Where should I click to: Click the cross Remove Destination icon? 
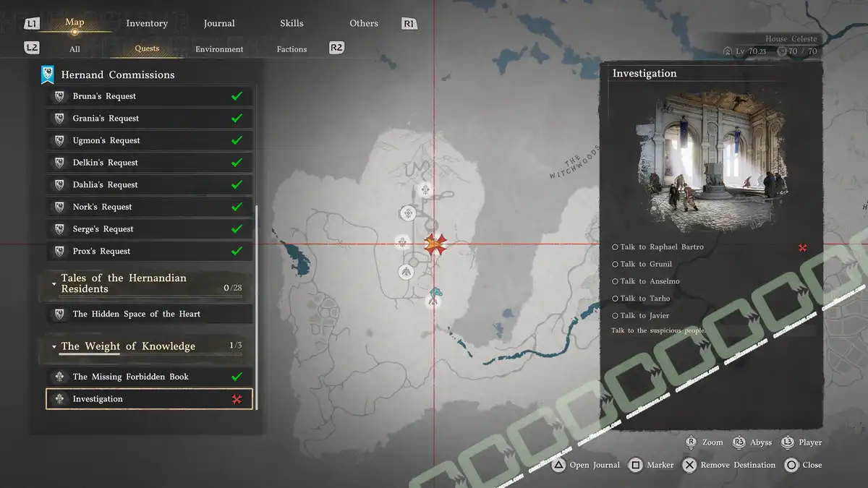tap(689, 465)
